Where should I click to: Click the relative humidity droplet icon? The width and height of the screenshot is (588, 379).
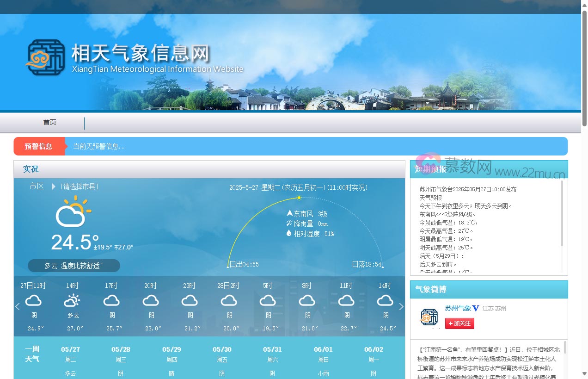(x=289, y=234)
